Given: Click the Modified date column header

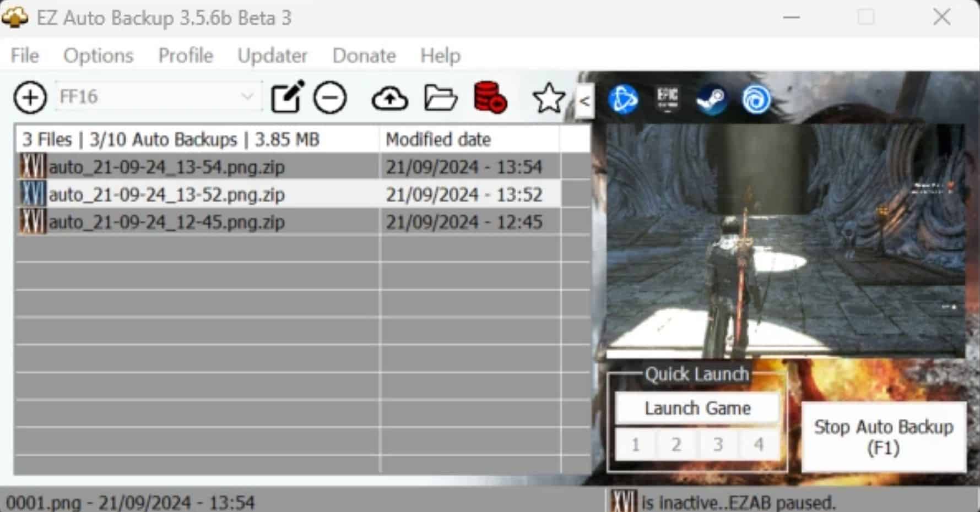Looking at the screenshot, I should coord(469,139).
